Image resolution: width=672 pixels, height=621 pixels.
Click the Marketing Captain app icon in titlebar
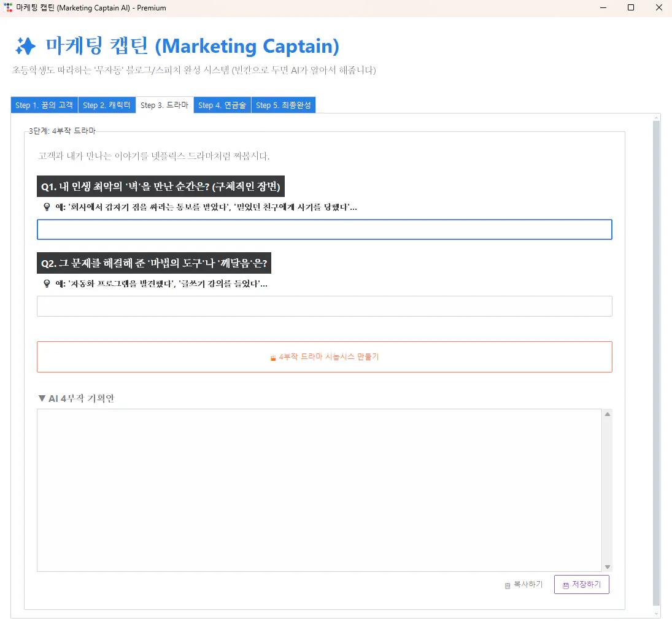(x=7, y=7)
